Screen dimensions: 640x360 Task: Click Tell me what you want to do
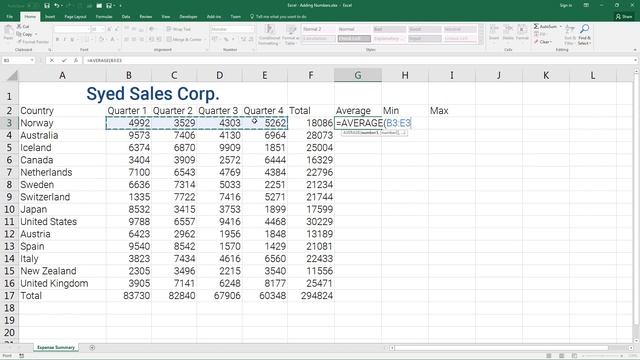pos(278,17)
